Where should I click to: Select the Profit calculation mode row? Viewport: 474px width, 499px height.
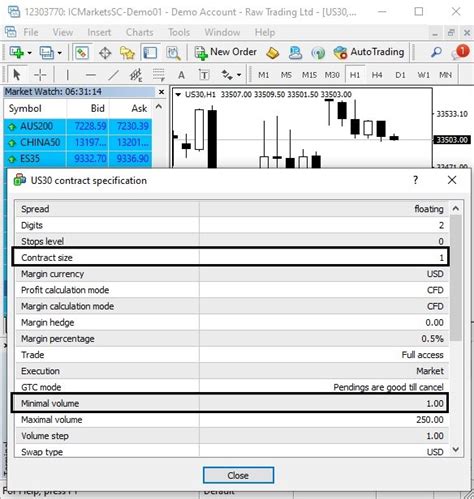(x=232, y=290)
